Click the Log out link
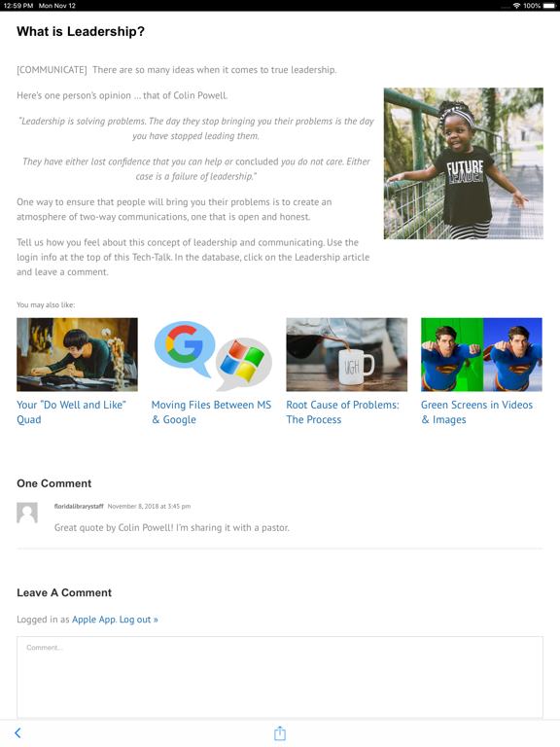 [x=139, y=620]
